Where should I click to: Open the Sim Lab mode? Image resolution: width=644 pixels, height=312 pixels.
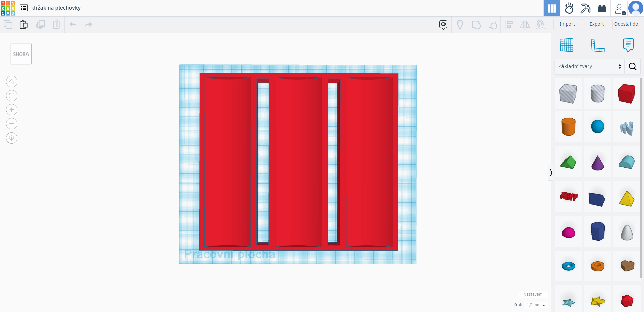(569, 8)
